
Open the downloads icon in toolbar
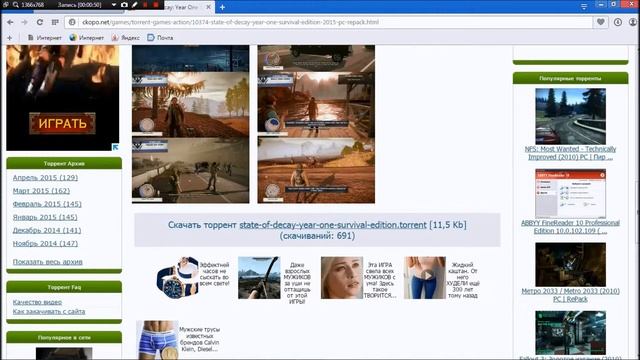(618, 22)
